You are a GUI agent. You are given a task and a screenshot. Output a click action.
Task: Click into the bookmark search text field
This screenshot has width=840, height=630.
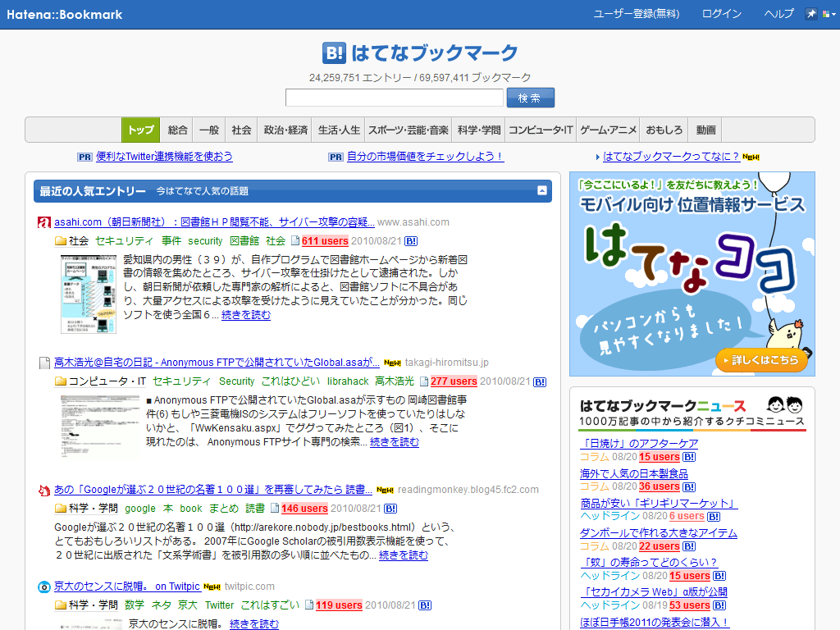point(394,98)
